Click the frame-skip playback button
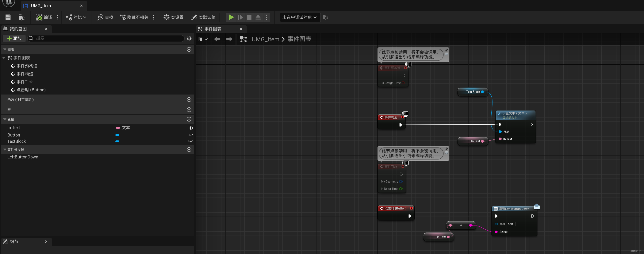This screenshot has width=644, height=254. click(240, 17)
